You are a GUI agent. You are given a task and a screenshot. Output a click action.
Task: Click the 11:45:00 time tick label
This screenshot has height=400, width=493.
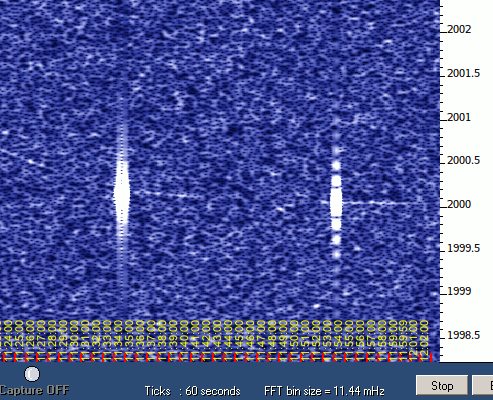click(x=238, y=341)
